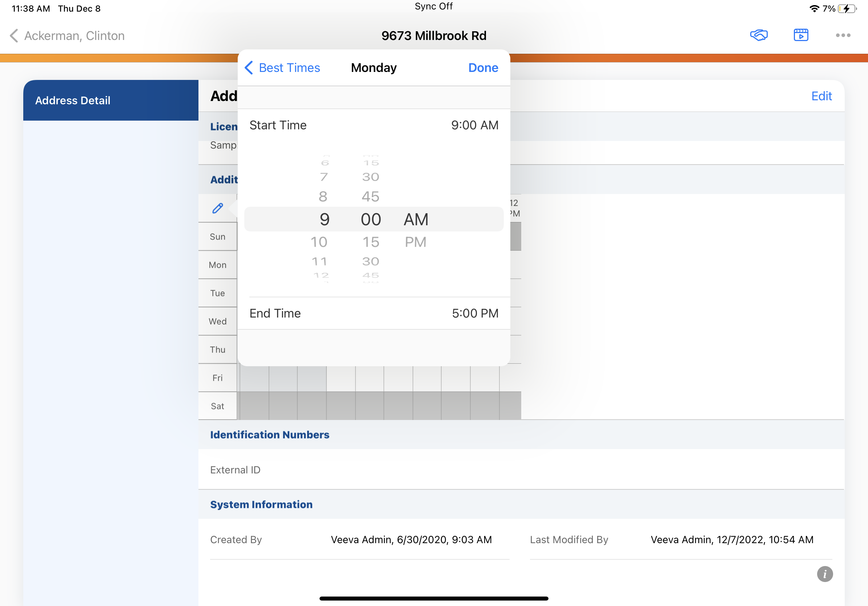Select AM in the time picker
Screen dimensions: 868x606
click(416, 219)
